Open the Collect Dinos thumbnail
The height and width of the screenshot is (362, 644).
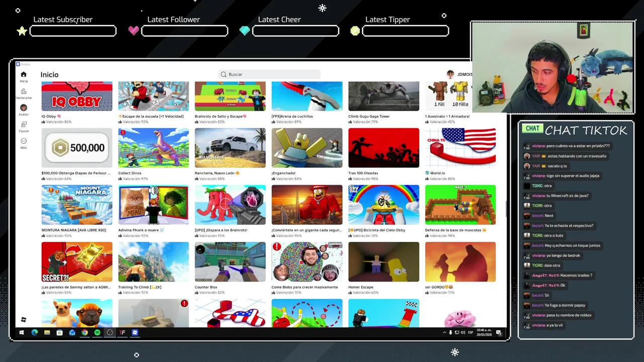point(153,148)
